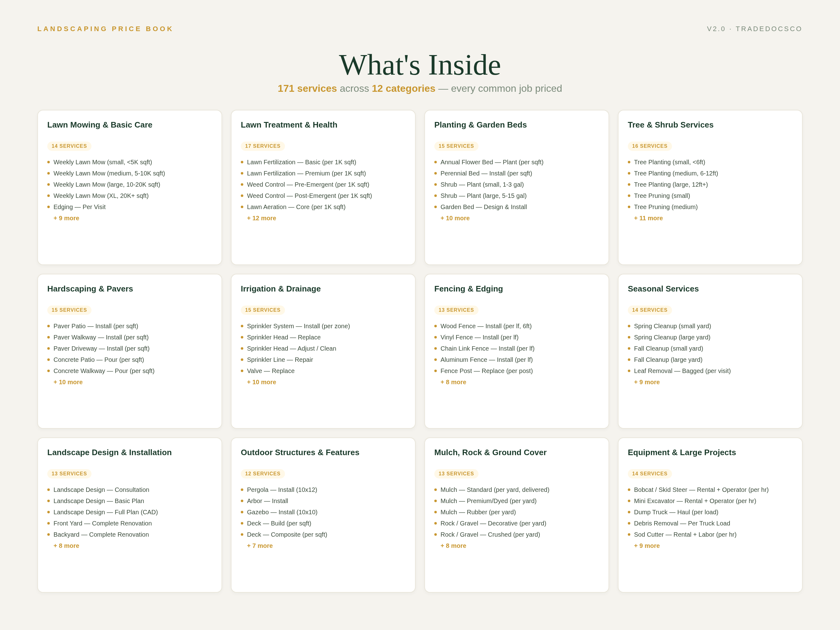
Task: Open the 'Hardscaping & Pavers' card title
Action: point(90,289)
